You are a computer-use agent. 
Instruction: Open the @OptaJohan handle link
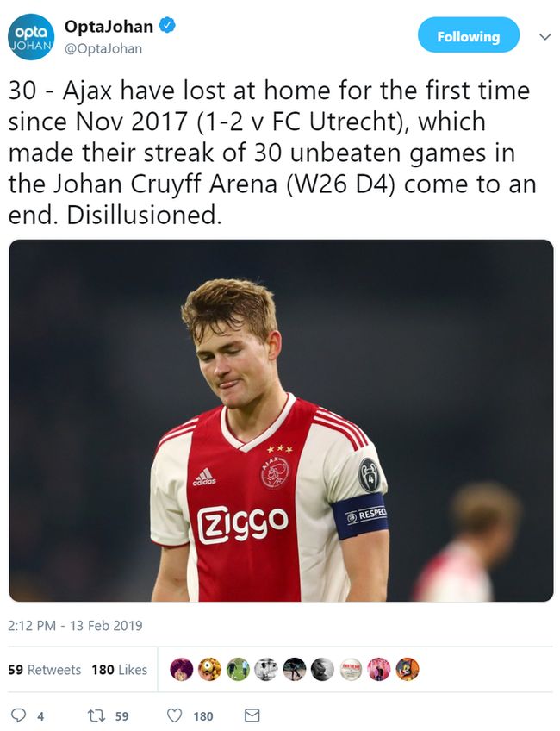(103, 48)
